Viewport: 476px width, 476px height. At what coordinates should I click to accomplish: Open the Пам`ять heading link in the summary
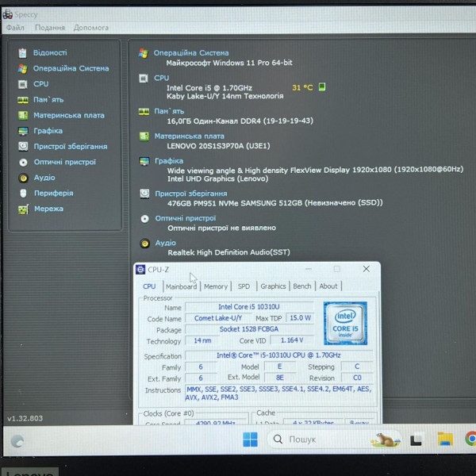coord(169,111)
